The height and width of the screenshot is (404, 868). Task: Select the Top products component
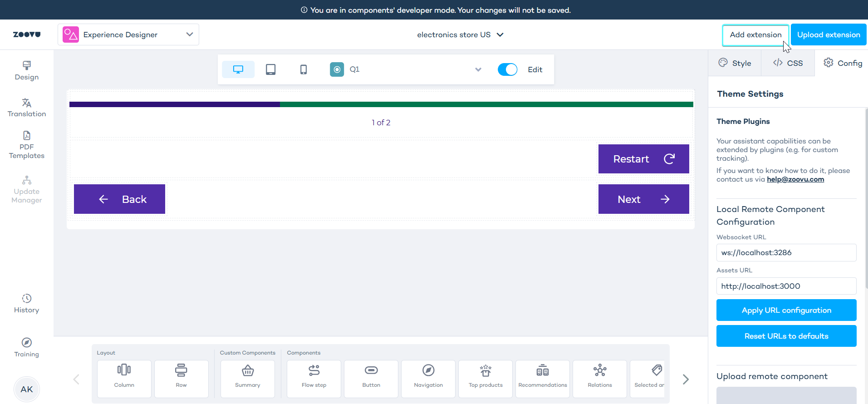point(485,379)
